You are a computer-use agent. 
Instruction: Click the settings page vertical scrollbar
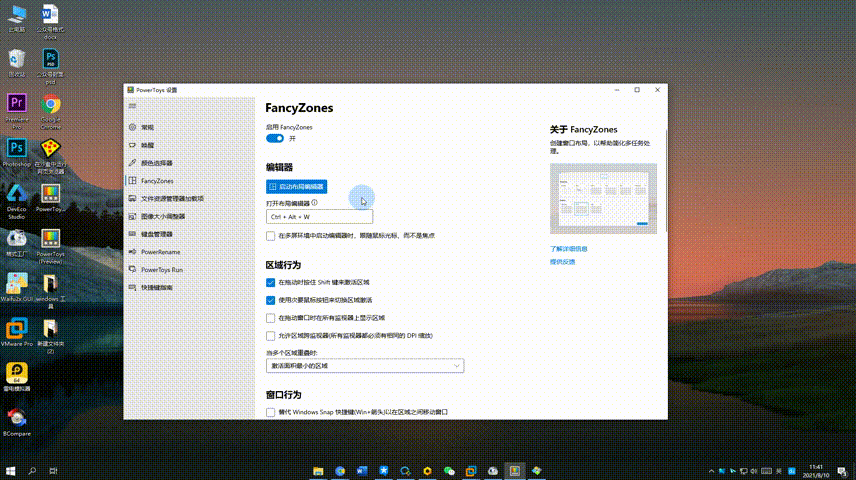click(x=665, y=180)
